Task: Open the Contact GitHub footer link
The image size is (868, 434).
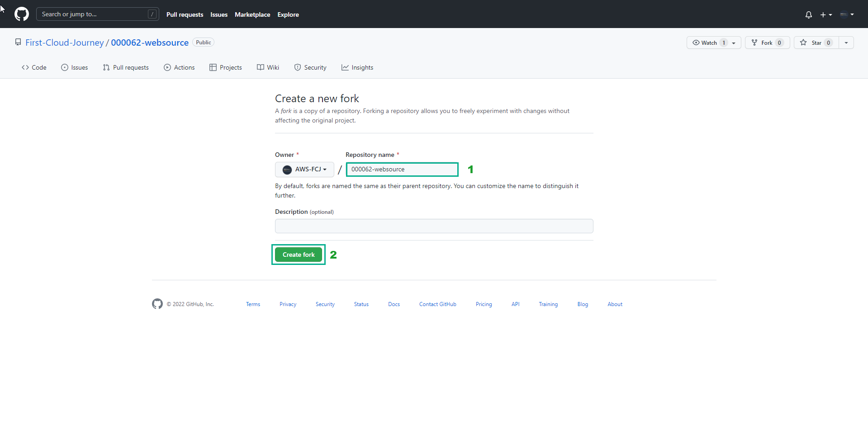Action: click(x=438, y=304)
